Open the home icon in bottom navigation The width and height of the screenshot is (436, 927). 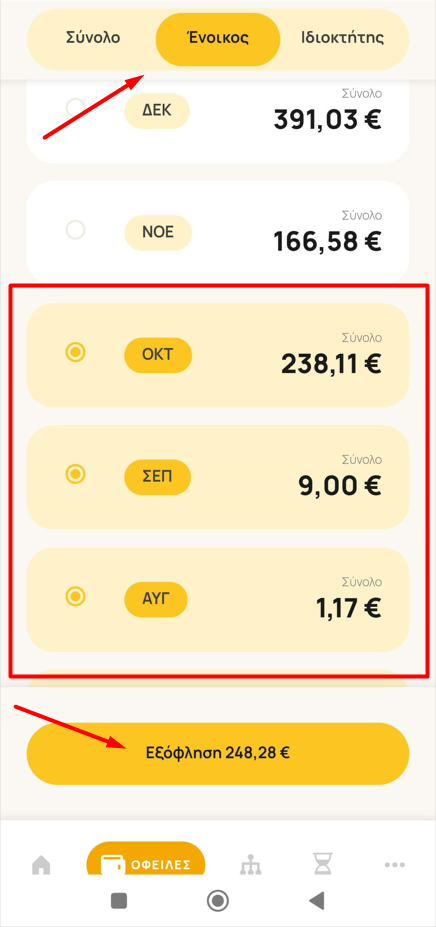(x=41, y=866)
